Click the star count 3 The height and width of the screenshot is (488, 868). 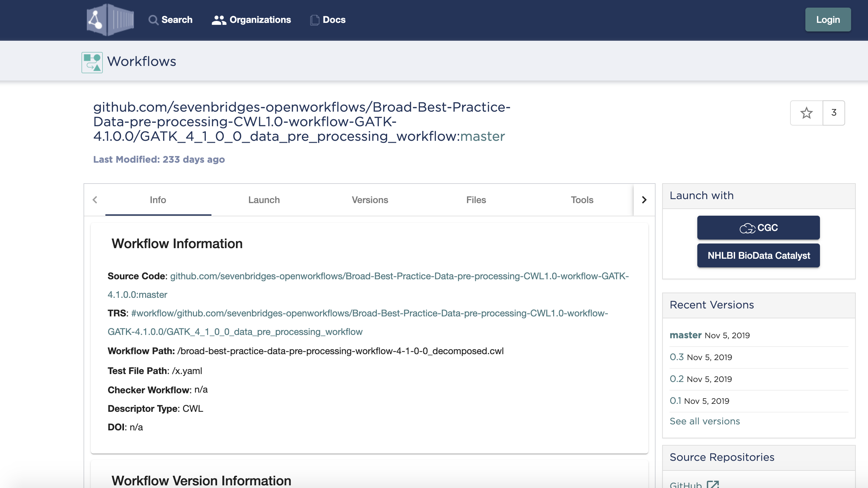834,113
